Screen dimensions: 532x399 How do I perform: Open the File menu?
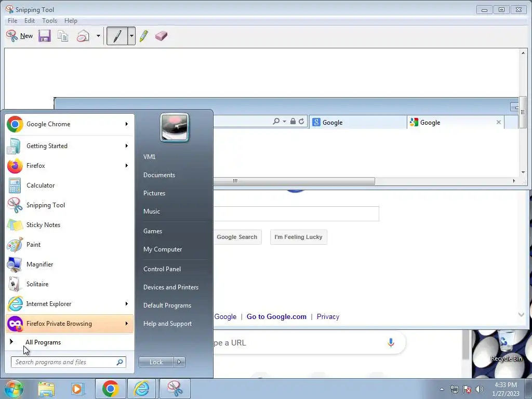tap(12, 21)
